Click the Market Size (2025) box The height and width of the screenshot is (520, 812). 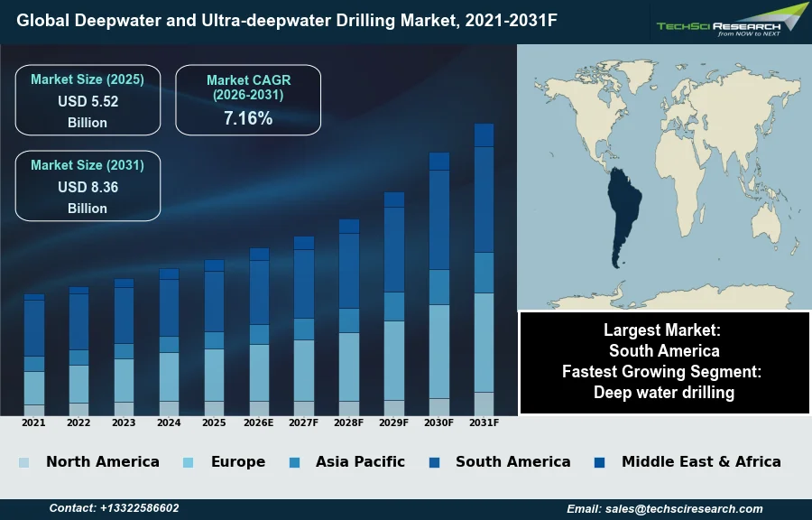(x=88, y=100)
